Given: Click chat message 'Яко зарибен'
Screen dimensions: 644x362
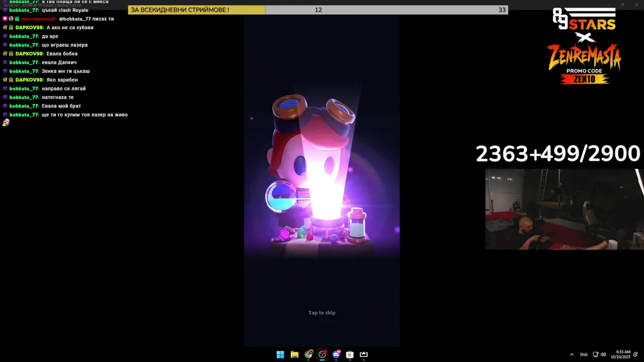Looking at the screenshot, I should 62,80.
